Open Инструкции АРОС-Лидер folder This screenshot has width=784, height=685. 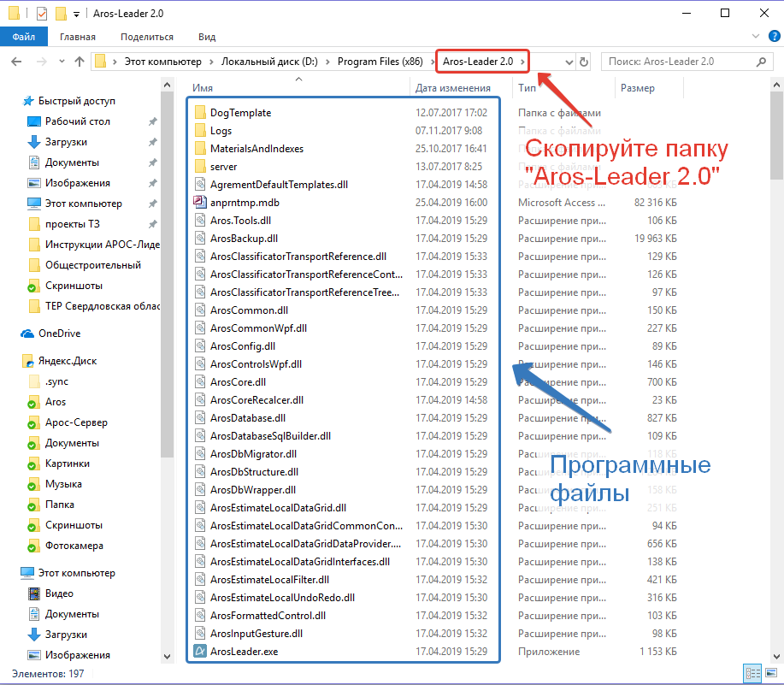pos(103,244)
